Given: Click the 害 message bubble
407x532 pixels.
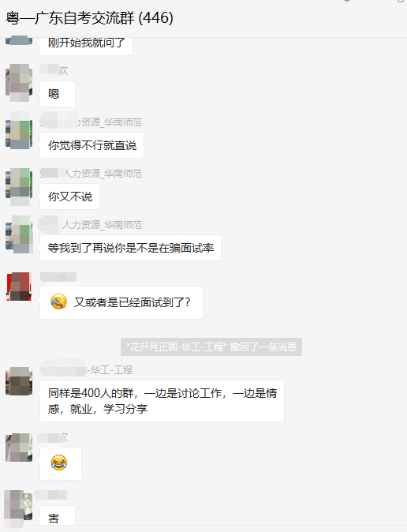Looking at the screenshot, I should [58, 515].
